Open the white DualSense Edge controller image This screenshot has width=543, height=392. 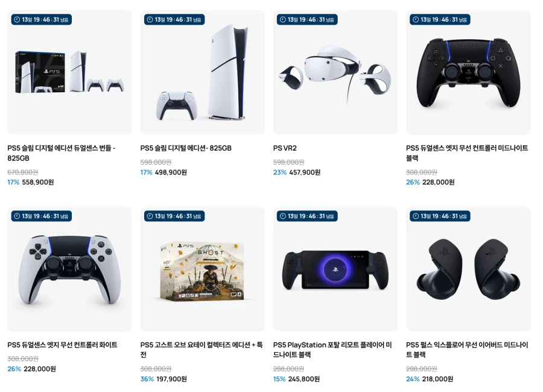click(x=69, y=269)
